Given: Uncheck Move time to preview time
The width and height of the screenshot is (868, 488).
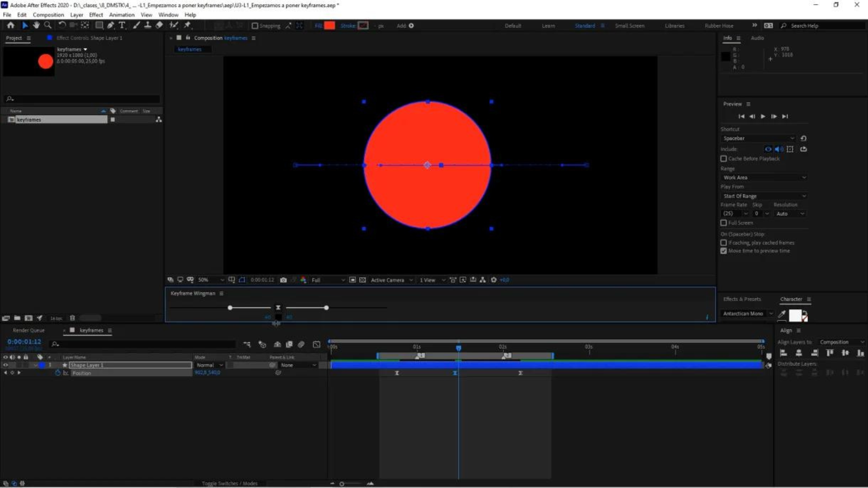Looking at the screenshot, I should coord(723,251).
